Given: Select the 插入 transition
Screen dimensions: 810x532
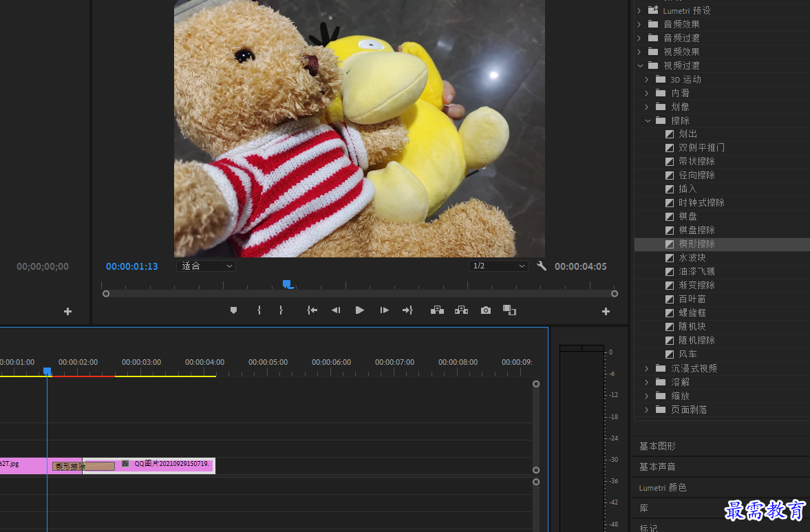Looking at the screenshot, I should (688, 189).
